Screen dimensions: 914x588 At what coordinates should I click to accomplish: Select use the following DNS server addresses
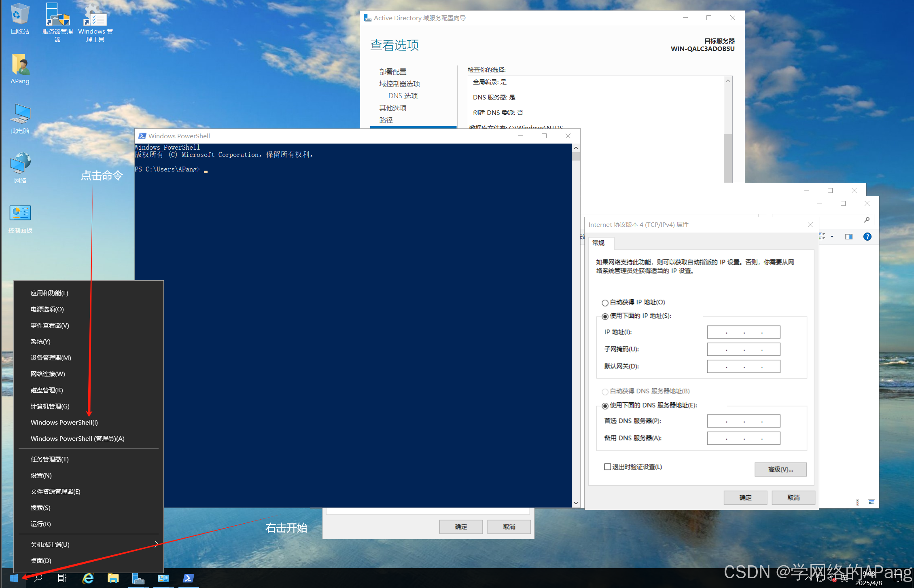coord(605,406)
